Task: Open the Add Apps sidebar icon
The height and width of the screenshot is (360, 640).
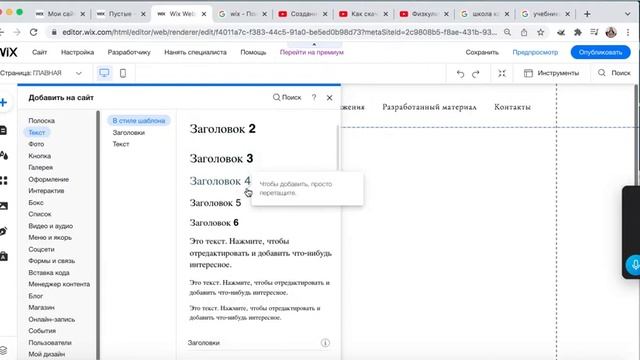Action: coord(4,180)
